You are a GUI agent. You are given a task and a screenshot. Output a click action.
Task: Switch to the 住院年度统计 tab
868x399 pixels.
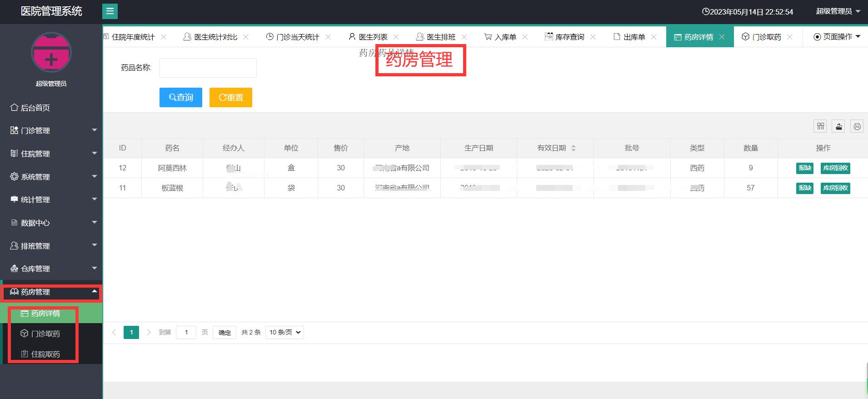pos(133,37)
